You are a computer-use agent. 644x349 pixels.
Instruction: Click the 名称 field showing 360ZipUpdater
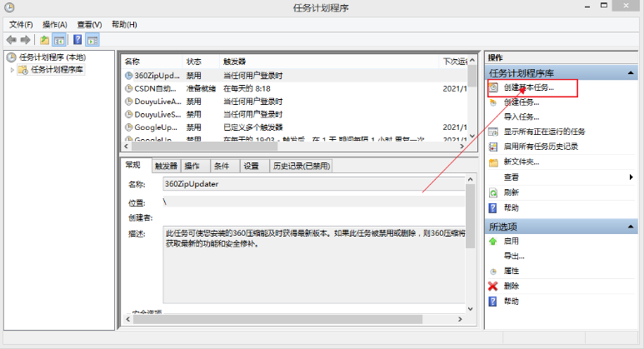click(314, 184)
